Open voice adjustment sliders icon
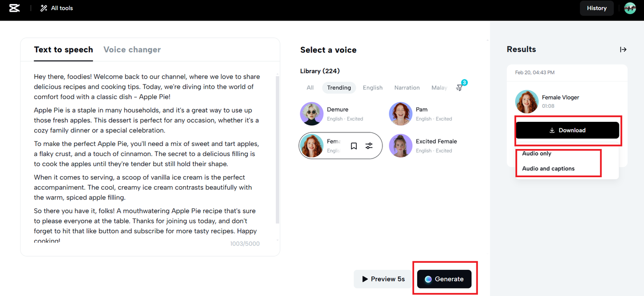This screenshot has width=644, height=296. pos(369,146)
